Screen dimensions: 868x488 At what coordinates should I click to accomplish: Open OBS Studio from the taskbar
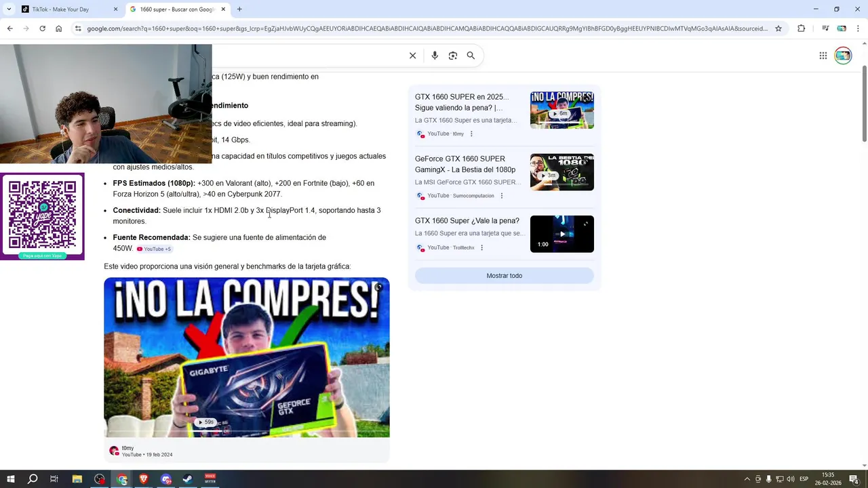coord(100,479)
